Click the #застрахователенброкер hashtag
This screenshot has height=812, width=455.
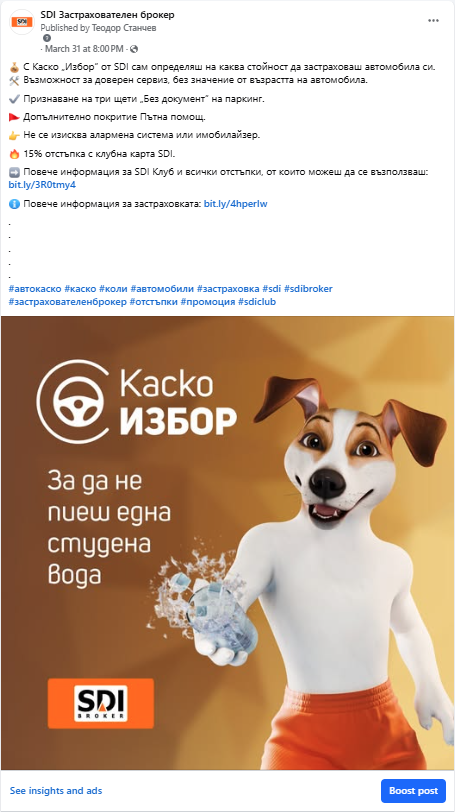[67, 301]
